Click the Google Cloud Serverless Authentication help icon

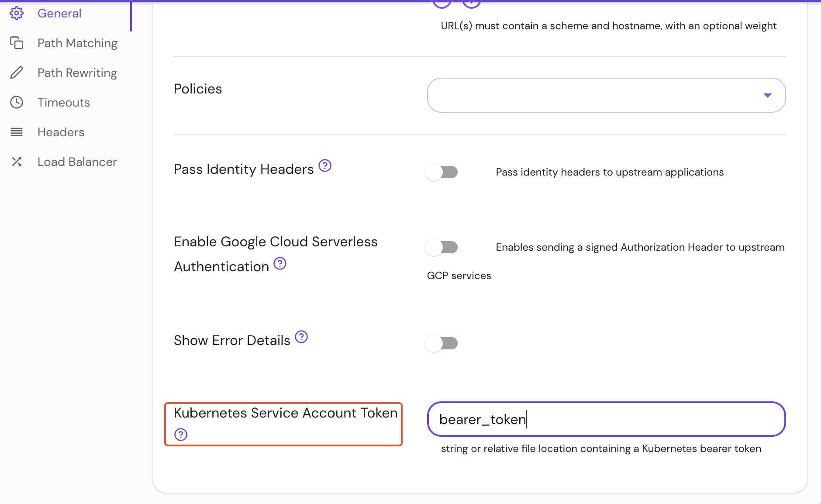(x=280, y=263)
